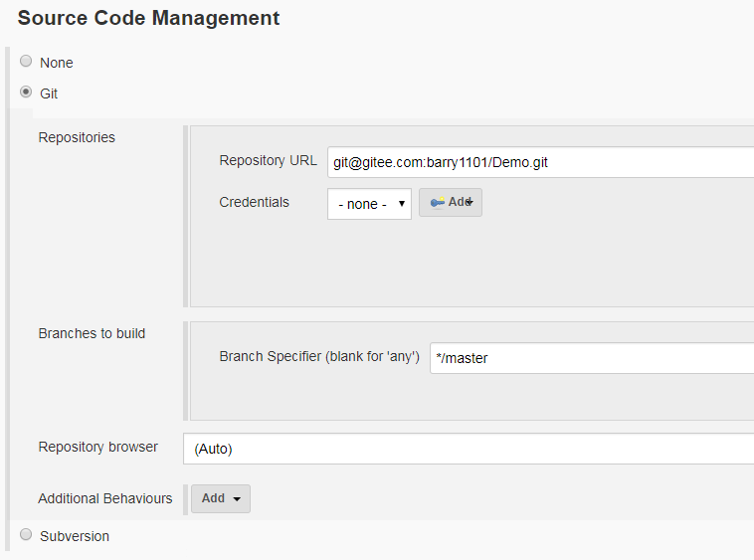Click the Source Code Management heading

[148, 18]
